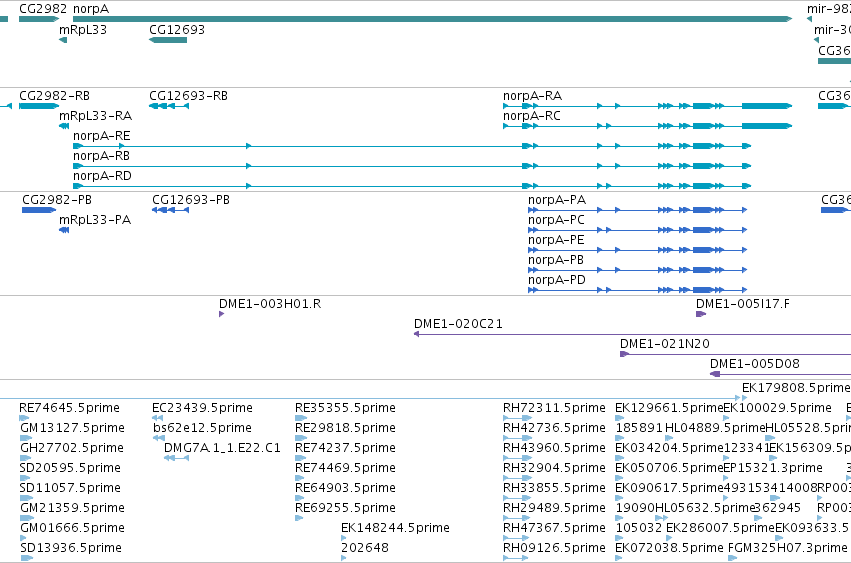Open the EC23439.5prime EST
The height and width of the screenshot is (563, 851).
coord(157,418)
